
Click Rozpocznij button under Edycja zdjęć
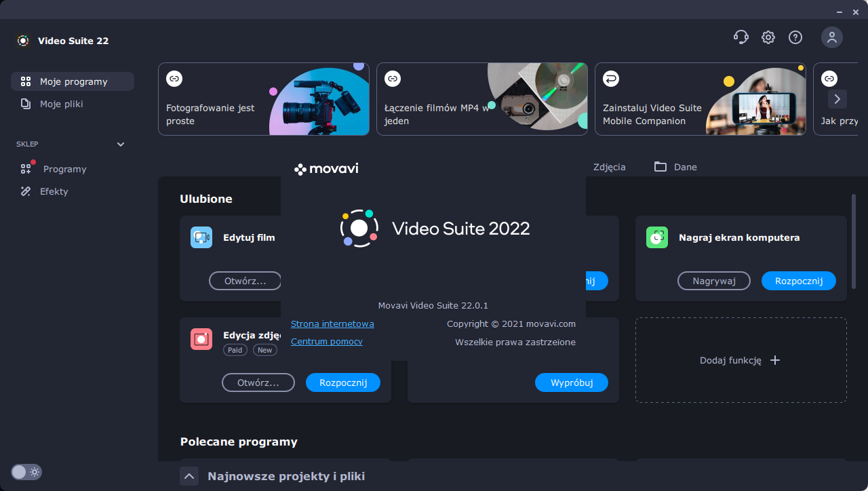pos(343,382)
